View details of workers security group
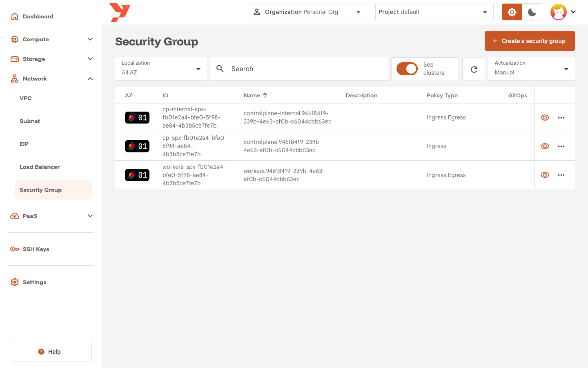 click(545, 175)
